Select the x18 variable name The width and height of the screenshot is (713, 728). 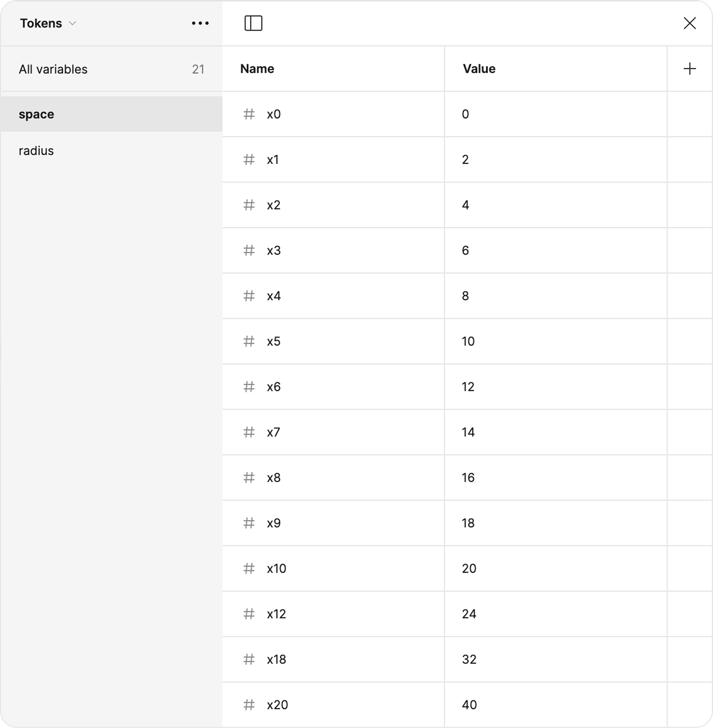(276, 659)
